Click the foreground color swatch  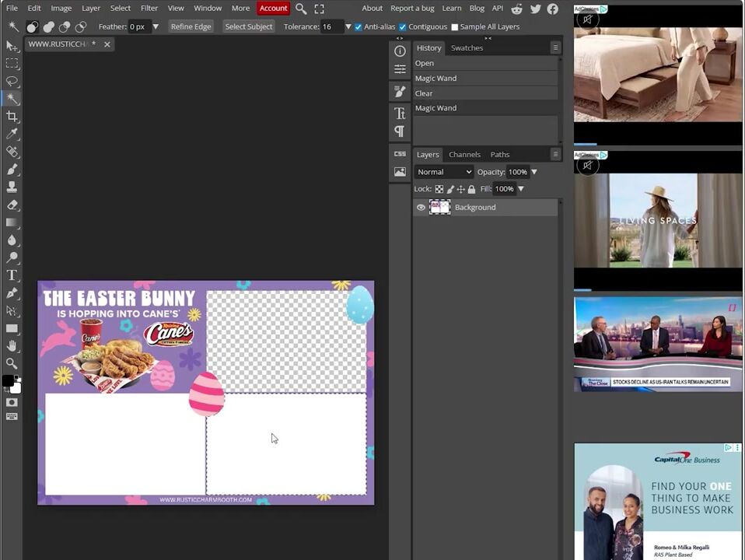tap(8, 380)
